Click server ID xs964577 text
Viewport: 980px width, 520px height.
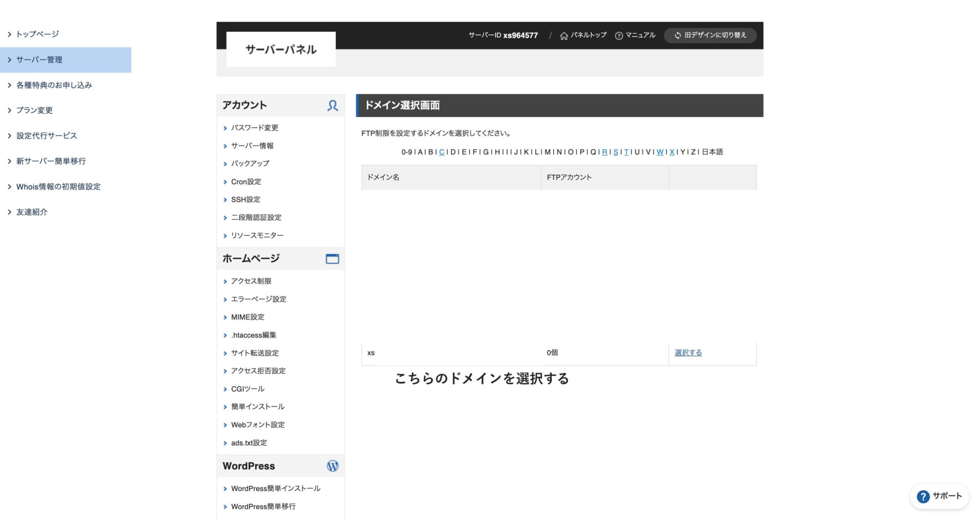point(503,35)
